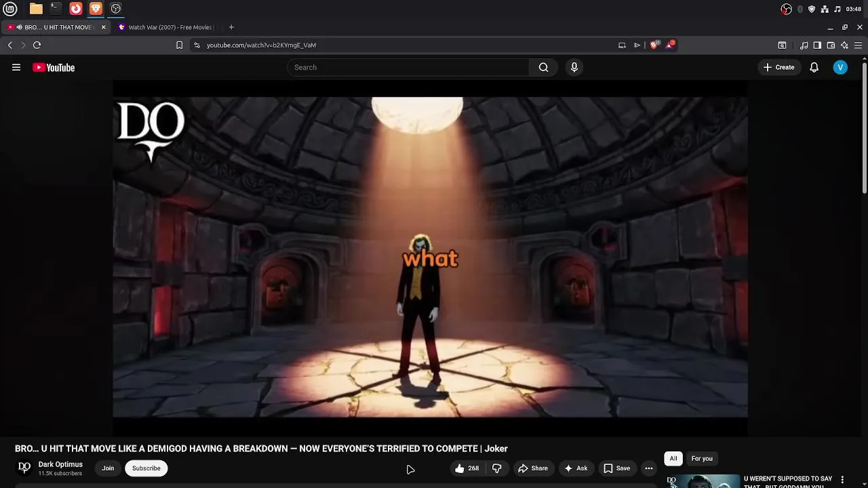
Task: Reload the current page
Action: [37, 45]
